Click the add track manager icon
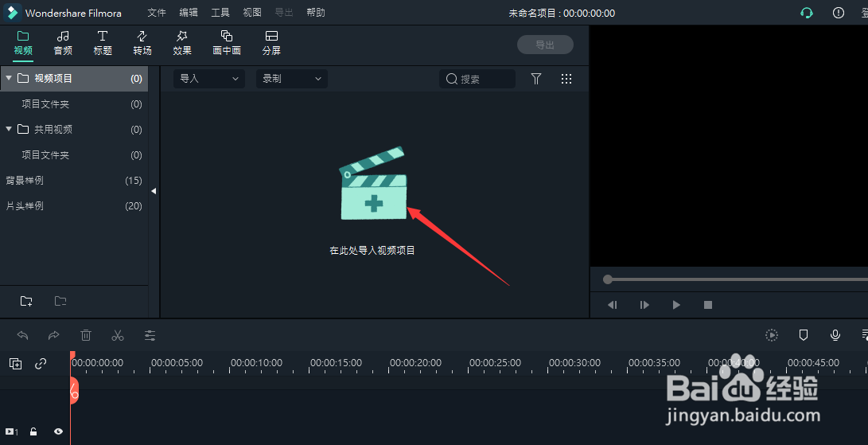The height and width of the screenshot is (445, 868). click(x=15, y=364)
